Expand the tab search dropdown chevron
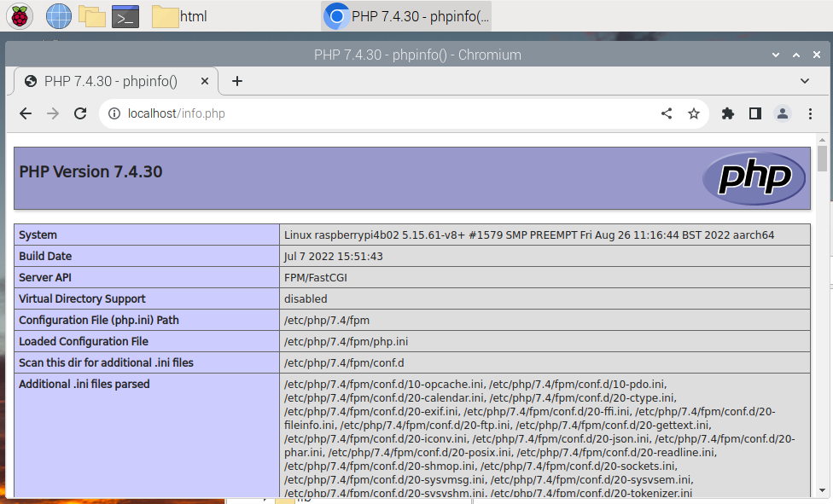833x504 pixels. [x=805, y=81]
